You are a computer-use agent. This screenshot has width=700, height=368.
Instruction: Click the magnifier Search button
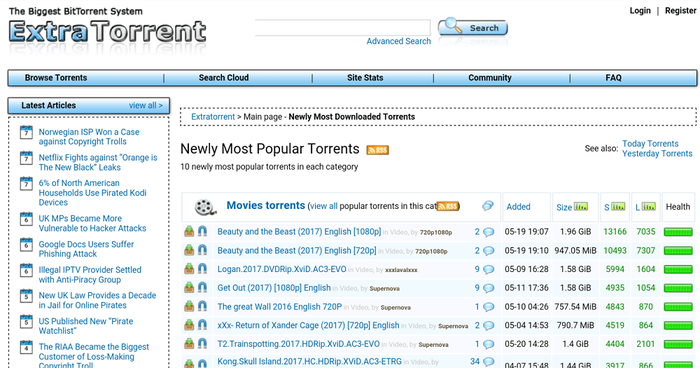473,28
